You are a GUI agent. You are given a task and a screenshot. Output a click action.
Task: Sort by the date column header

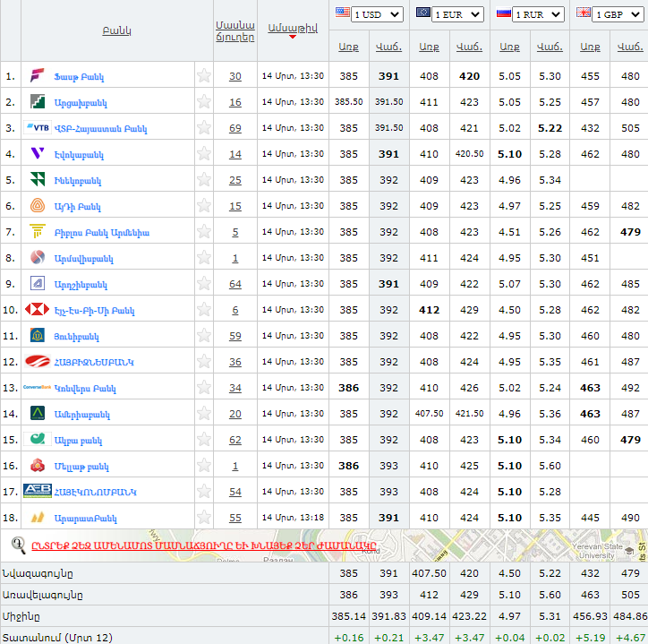click(x=293, y=28)
